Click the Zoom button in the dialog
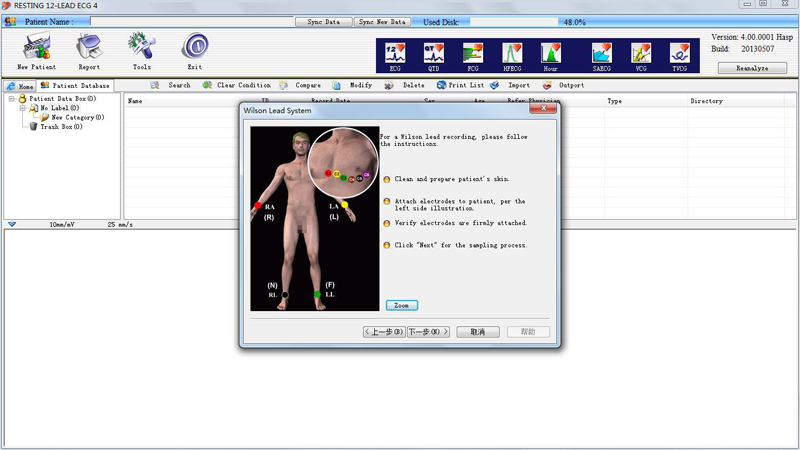The height and width of the screenshot is (450, 800). click(401, 305)
